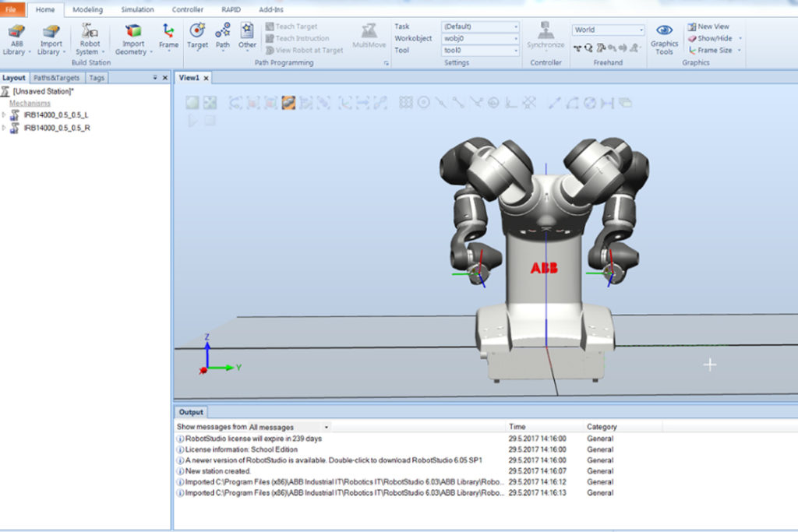Toggle Snap End mode
798x532 pixels.
point(458,103)
